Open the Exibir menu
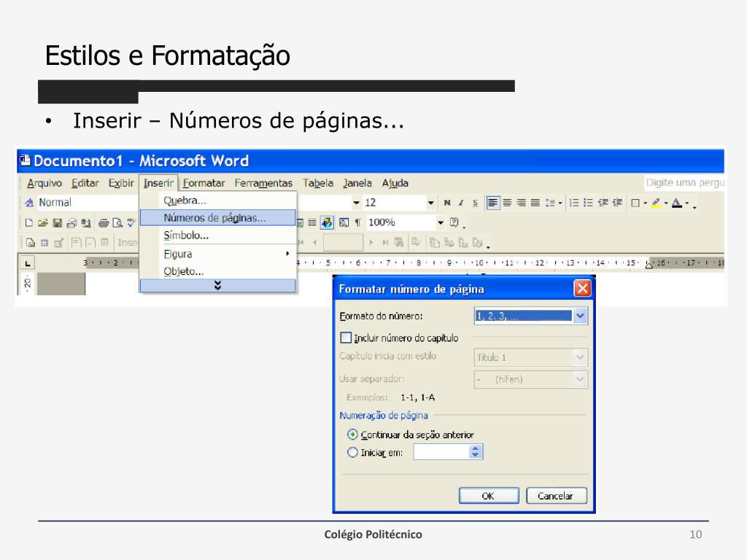Screen dimensions: 747x560 [121, 183]
